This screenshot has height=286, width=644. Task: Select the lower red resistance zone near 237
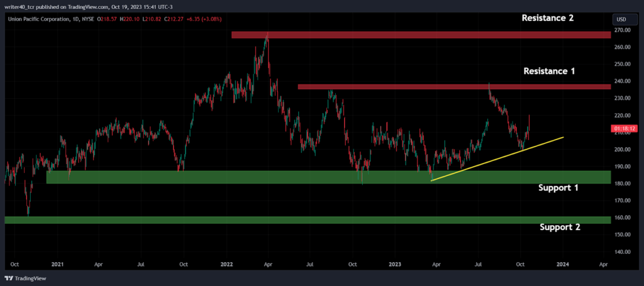(x=454, y=87)
